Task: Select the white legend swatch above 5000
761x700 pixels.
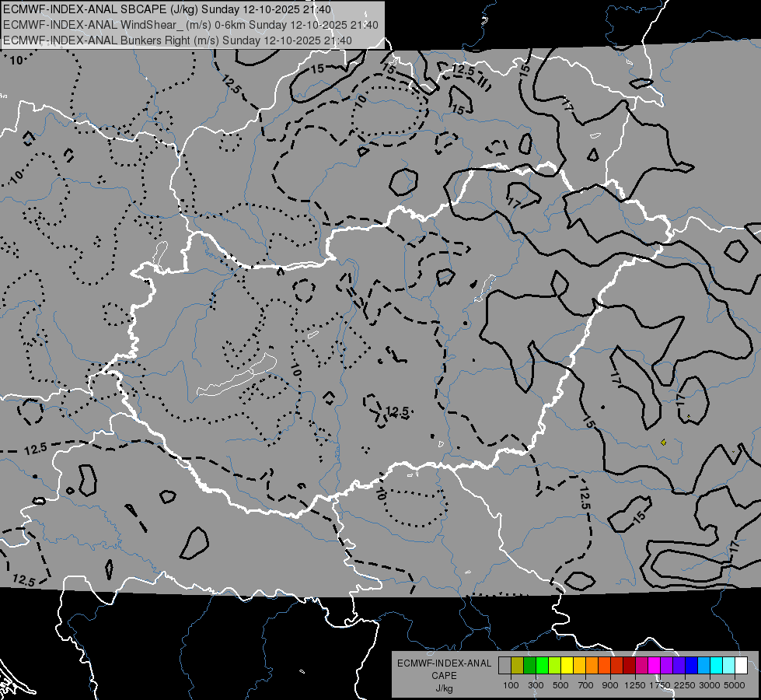Action: coord(742,666)
